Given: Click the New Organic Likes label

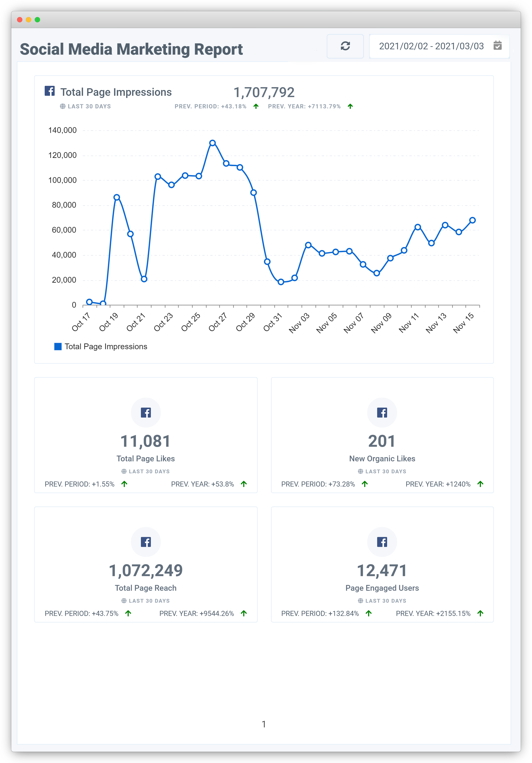Looking at the screenshot, I should point(382,459).
